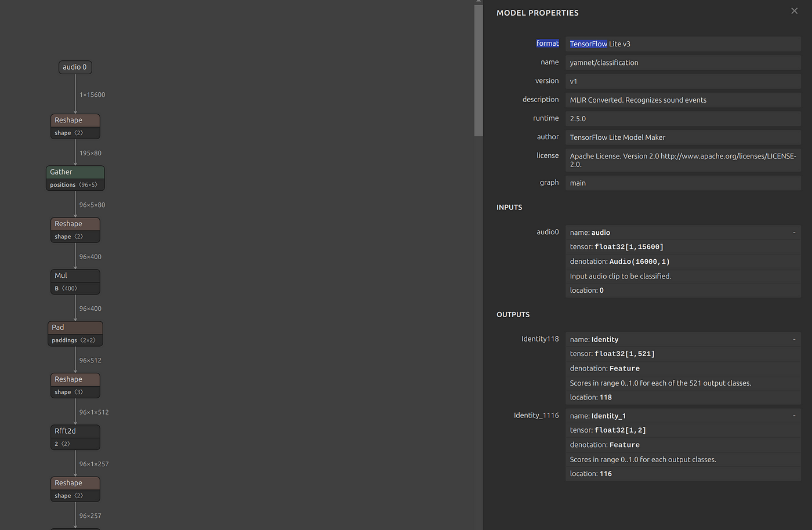Collapse the Identity118 output details

coord(794,339)
